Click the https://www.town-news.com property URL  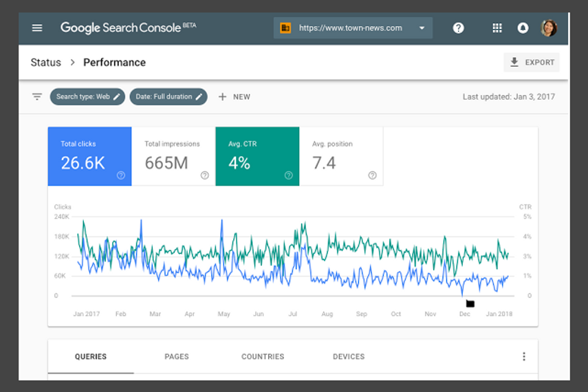[351, 28]
